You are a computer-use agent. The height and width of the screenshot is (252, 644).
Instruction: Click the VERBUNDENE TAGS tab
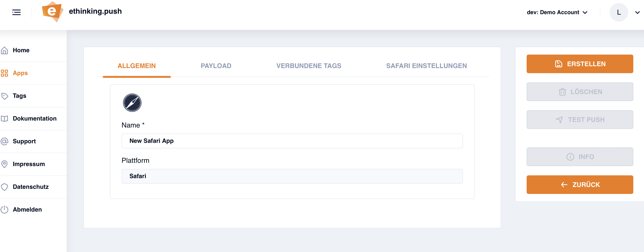point(308,65)
